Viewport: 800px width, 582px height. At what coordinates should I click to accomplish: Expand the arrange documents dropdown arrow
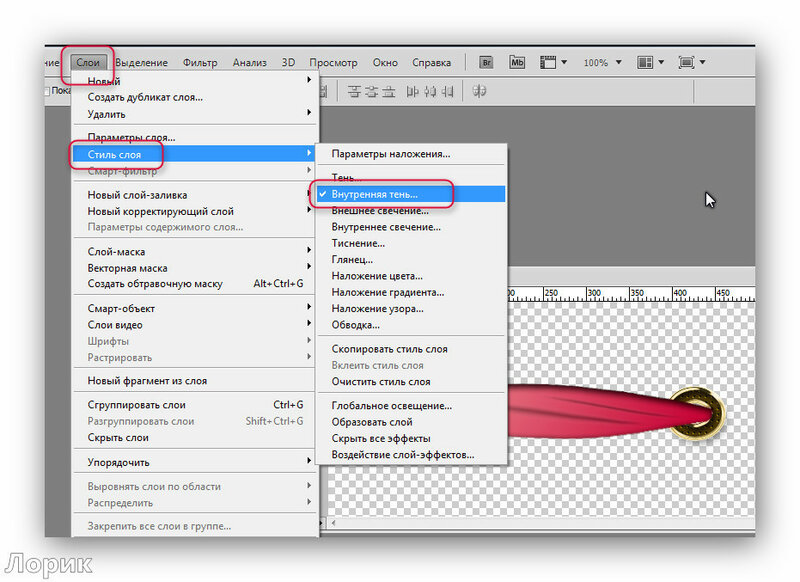point(661,62)
